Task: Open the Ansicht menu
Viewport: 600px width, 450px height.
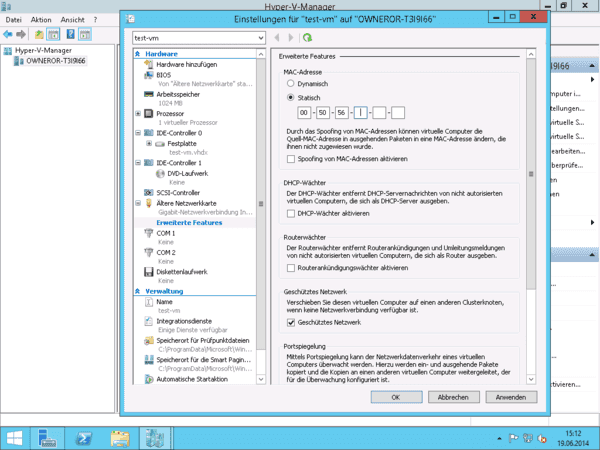Action: tap(72, 20)
